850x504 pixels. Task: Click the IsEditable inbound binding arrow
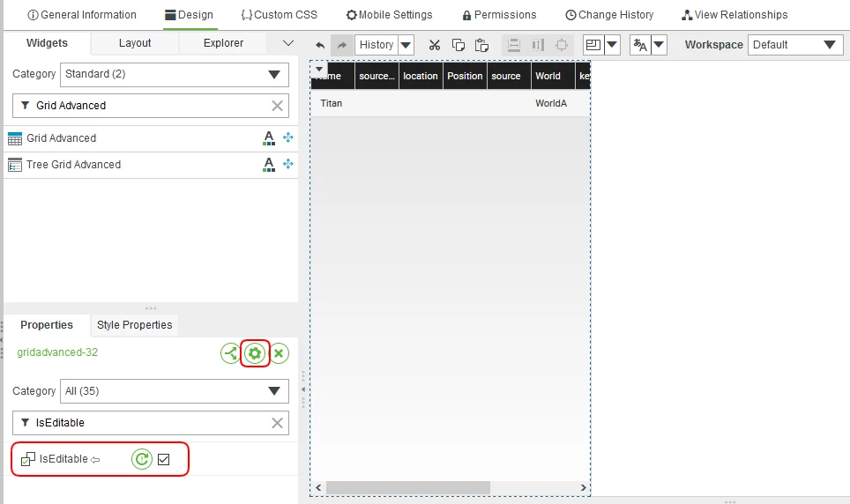[95, 460]
